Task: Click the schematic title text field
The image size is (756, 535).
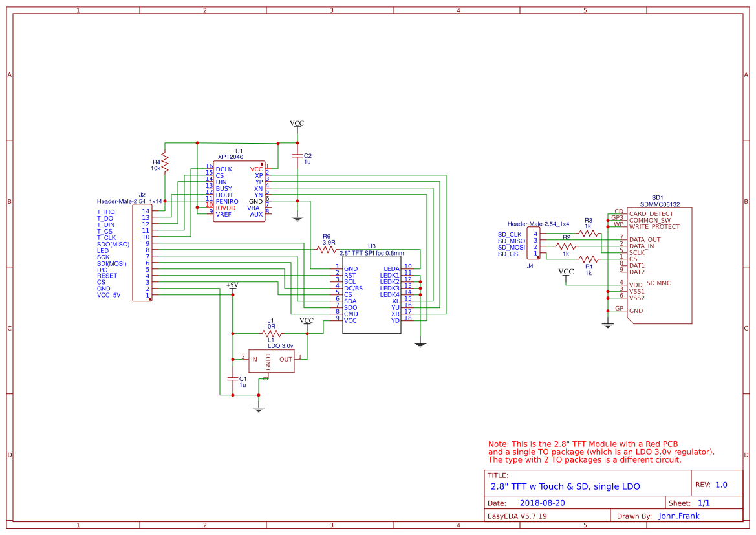Action: (x=566, y=486)
